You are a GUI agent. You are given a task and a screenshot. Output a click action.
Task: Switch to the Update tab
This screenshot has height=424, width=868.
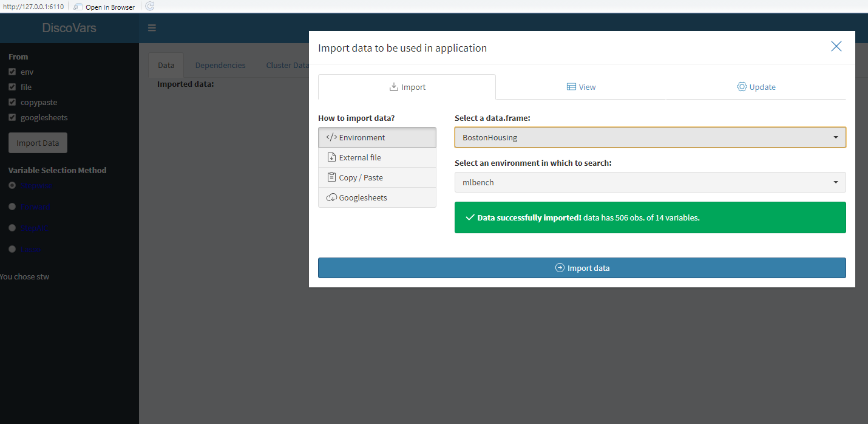[x=756, y=87]
